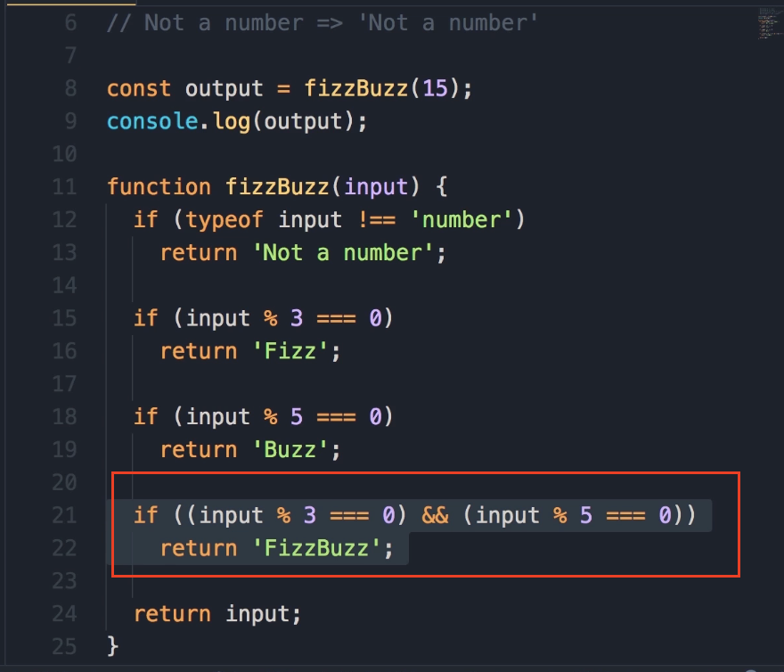
Task: Click line number 11 in the gutter
Action: coord(64,187)
